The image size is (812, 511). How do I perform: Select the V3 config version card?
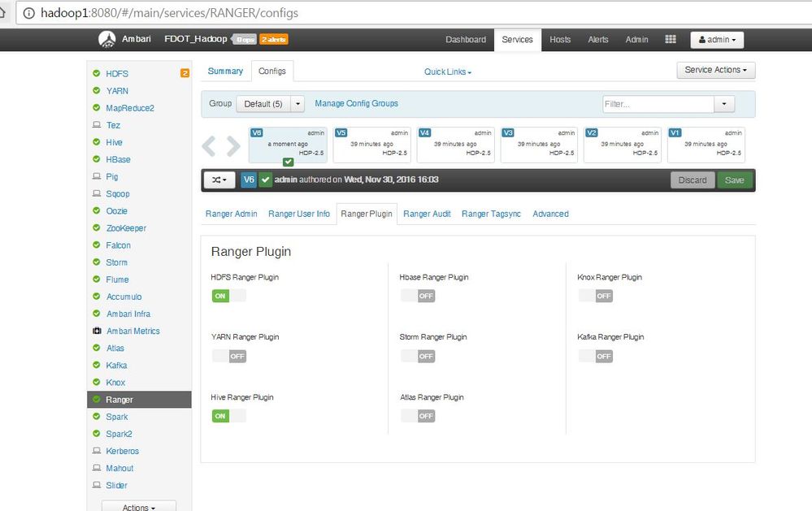pyautogui.click(x=539, y=145)
